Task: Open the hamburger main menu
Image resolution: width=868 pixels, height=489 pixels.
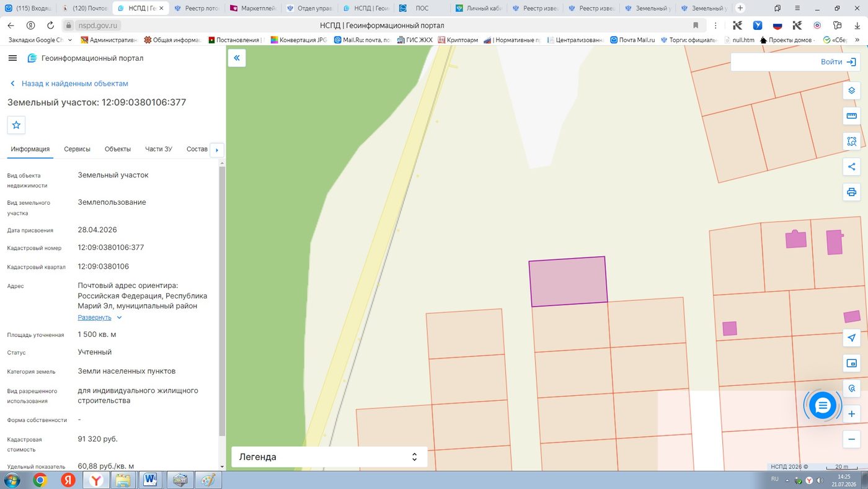Action: 12,58
